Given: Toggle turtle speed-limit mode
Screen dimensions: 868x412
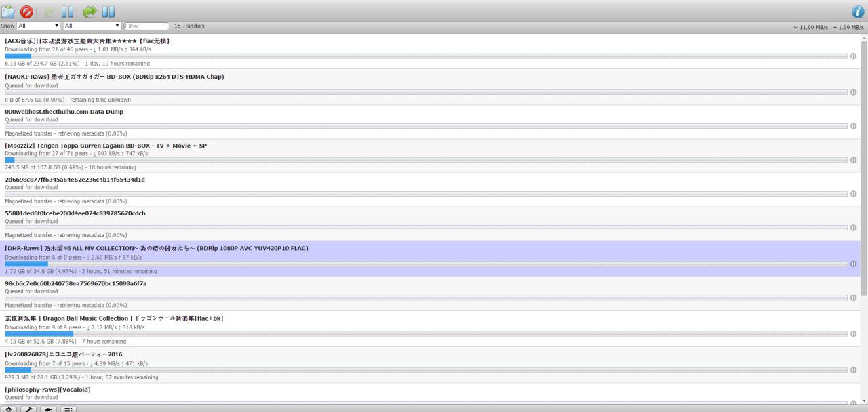Looking at the screenshot, I should pyautogui.click(x=48, y=409).
